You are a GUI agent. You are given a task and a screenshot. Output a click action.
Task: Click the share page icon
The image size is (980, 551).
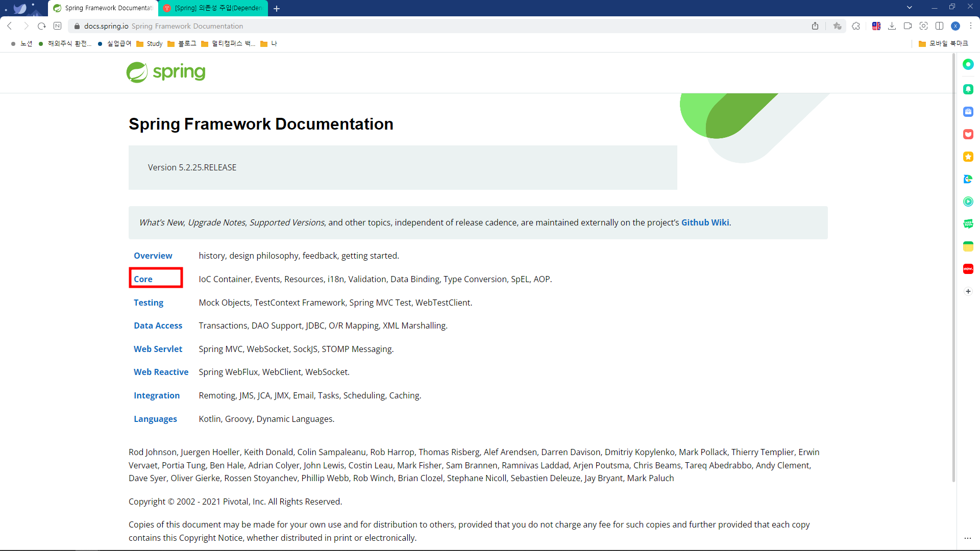tap(815, 26)
